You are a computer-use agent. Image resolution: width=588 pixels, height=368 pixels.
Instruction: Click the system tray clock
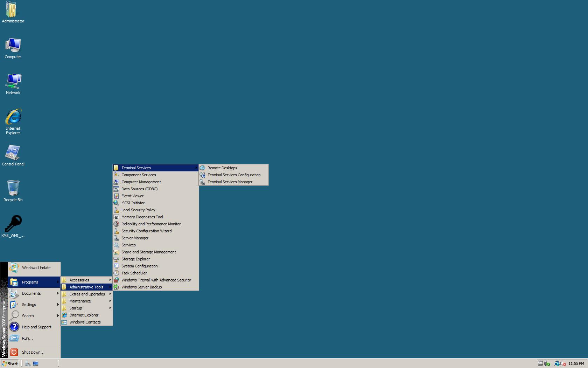[576, 363]
